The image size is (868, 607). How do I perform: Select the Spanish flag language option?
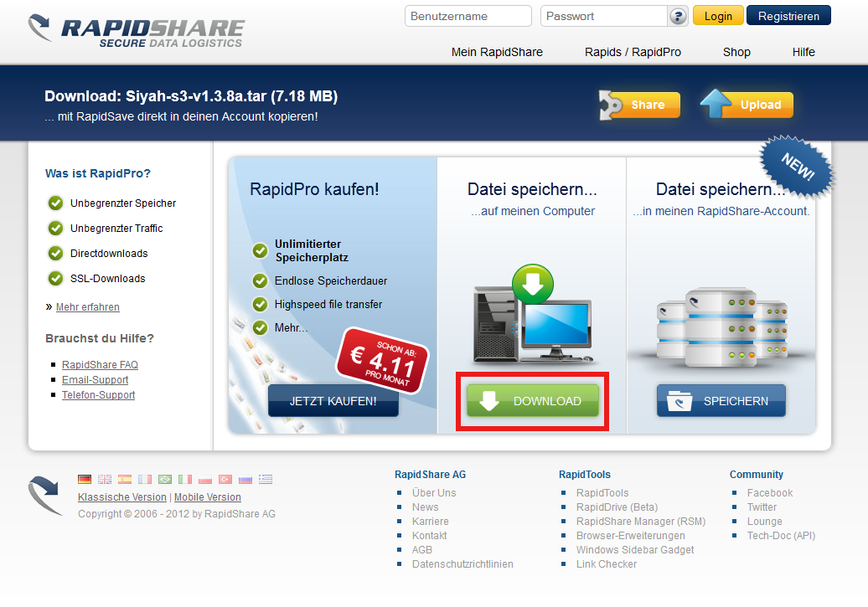click(x=125, y=479)
